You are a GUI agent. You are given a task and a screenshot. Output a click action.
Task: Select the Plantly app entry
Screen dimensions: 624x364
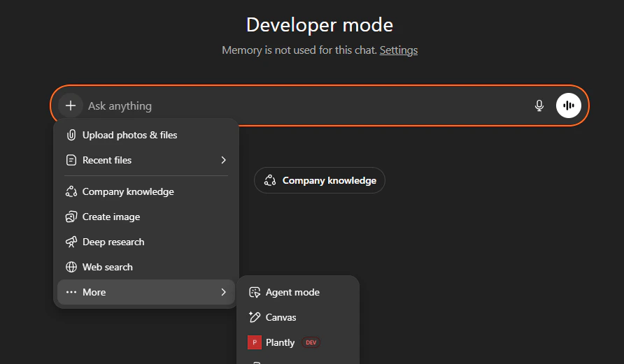(x=298, y=342)
